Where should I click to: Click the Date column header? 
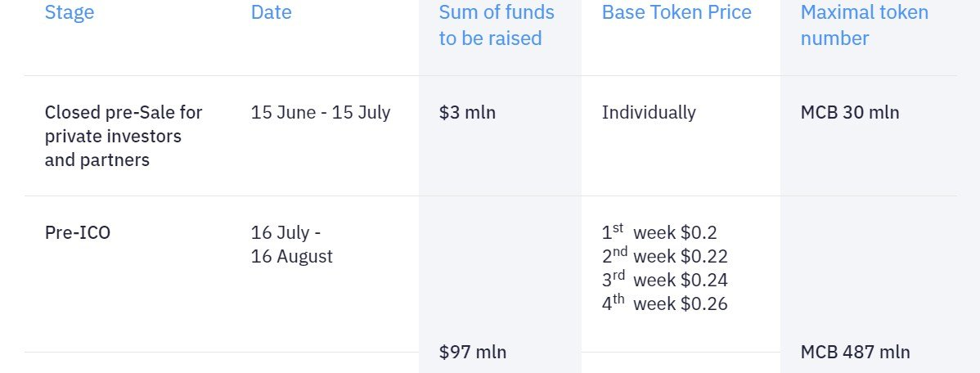[272, 13]
